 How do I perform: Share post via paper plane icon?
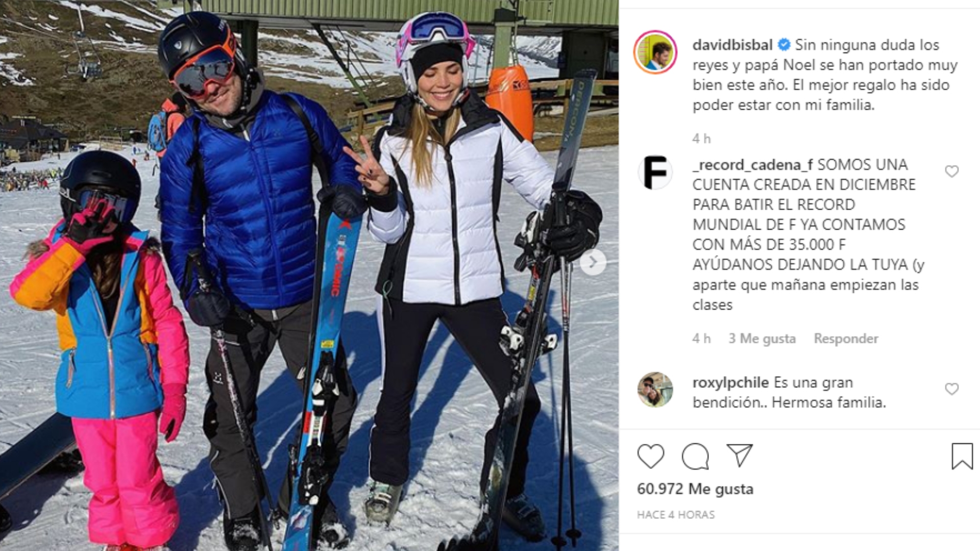click(740, 455)
